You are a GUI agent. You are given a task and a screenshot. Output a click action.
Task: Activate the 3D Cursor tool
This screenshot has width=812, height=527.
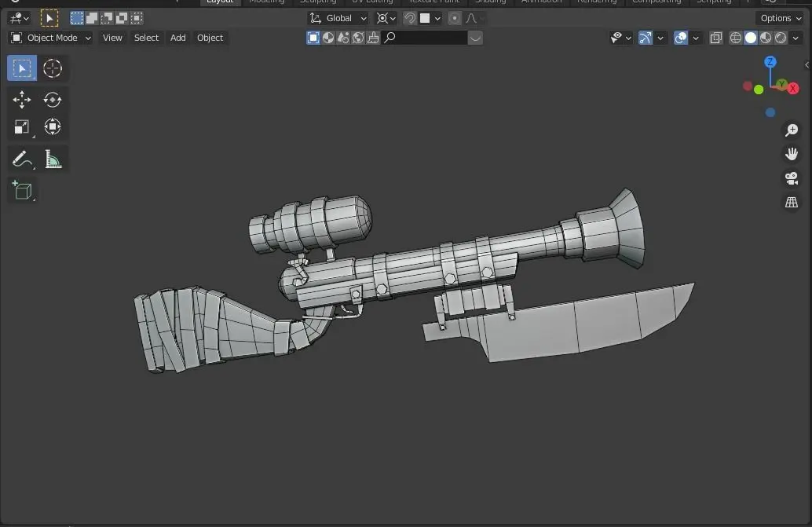pyautogui.click(x=53, y=68)
